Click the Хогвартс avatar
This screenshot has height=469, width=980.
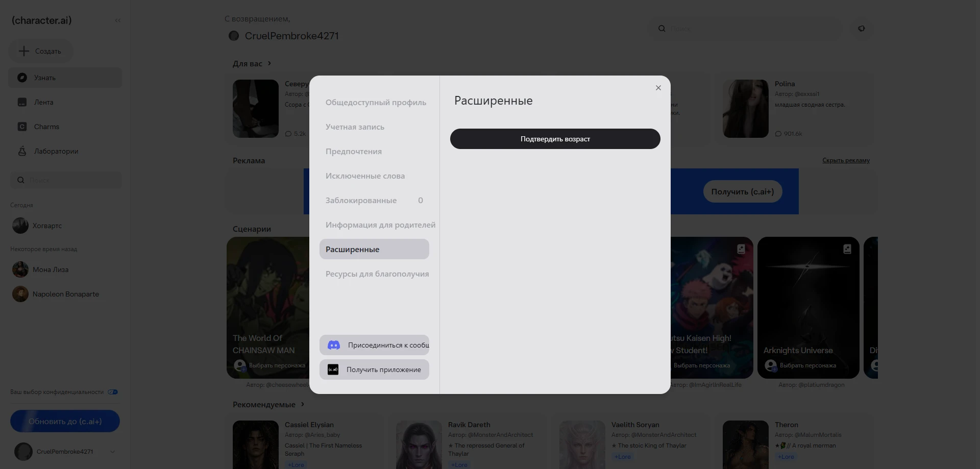coord(20,226)
